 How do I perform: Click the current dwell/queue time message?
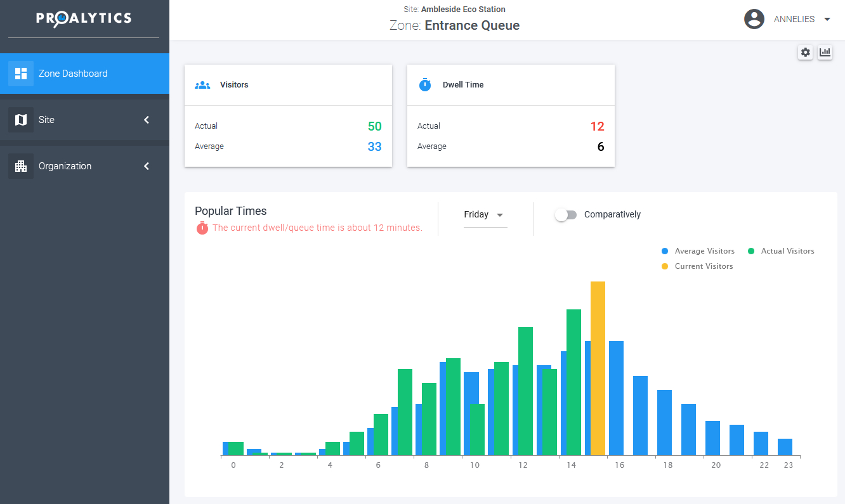click(x=317, y=228)
